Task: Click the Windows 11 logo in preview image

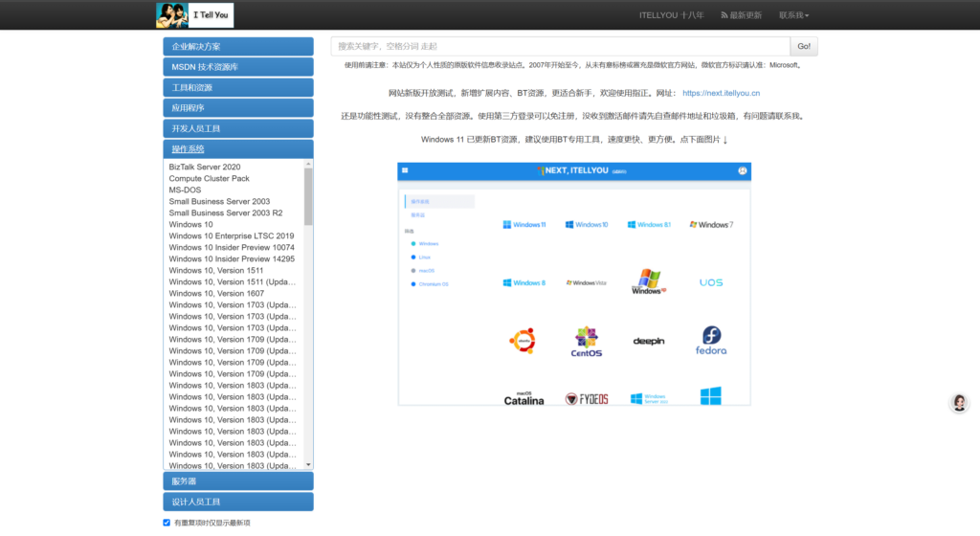Action: (x=523, y=225)
